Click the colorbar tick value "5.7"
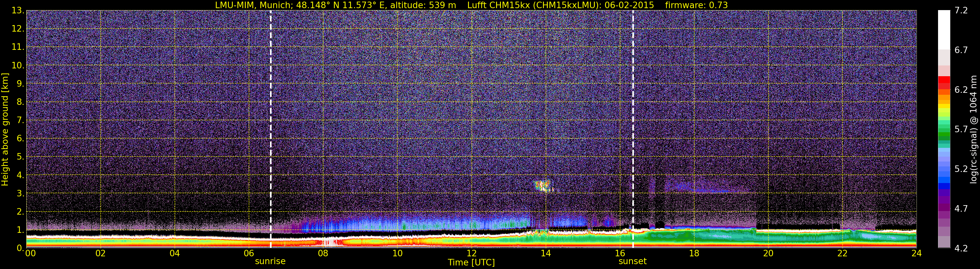Viewport: 980px width, 269px height. pos(961,130)
